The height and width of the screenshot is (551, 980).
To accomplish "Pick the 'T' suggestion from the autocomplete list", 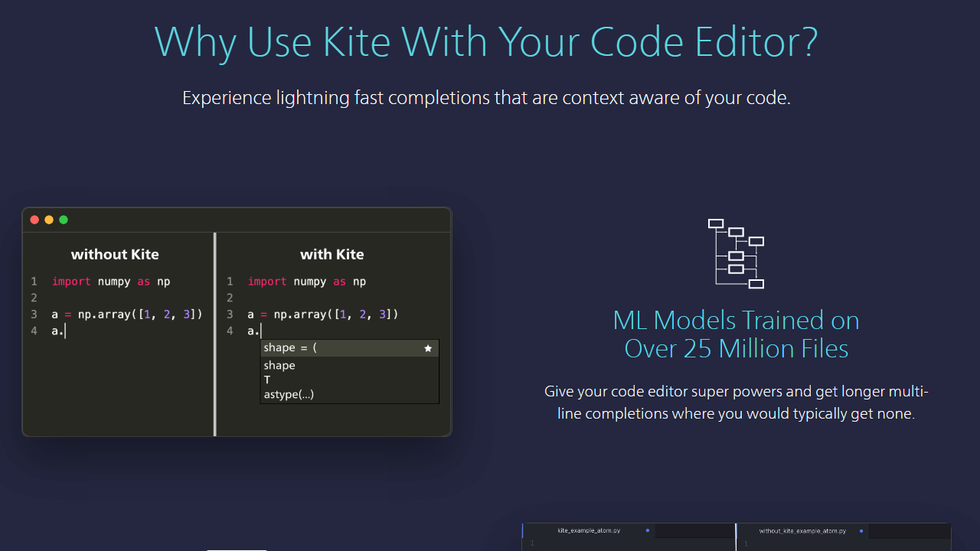I will 267,380.
